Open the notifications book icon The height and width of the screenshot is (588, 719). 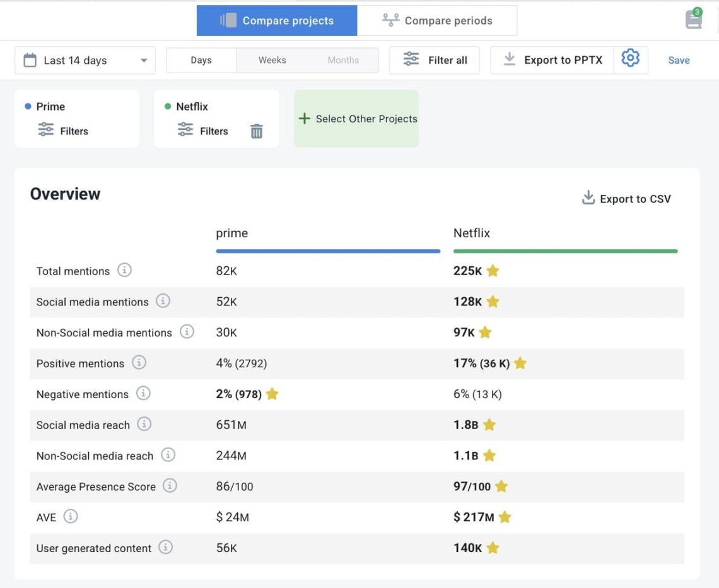tap(694, 20)
